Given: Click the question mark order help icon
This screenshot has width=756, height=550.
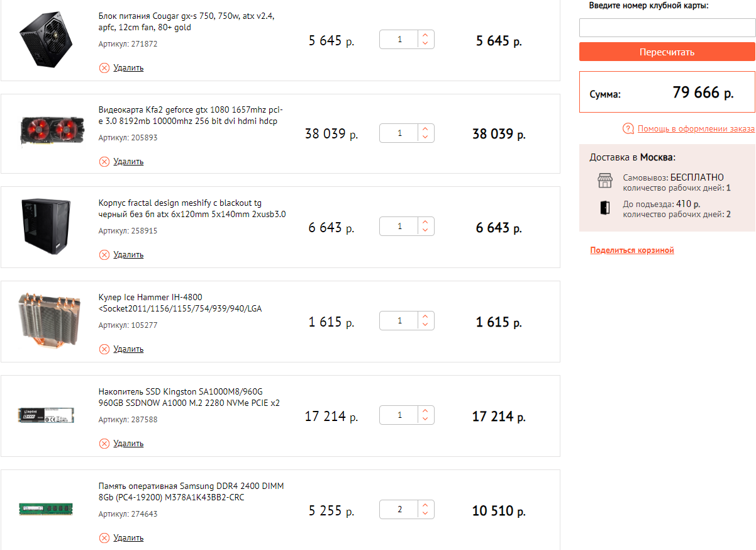Looking at the screenshot, I should point(628,129).
